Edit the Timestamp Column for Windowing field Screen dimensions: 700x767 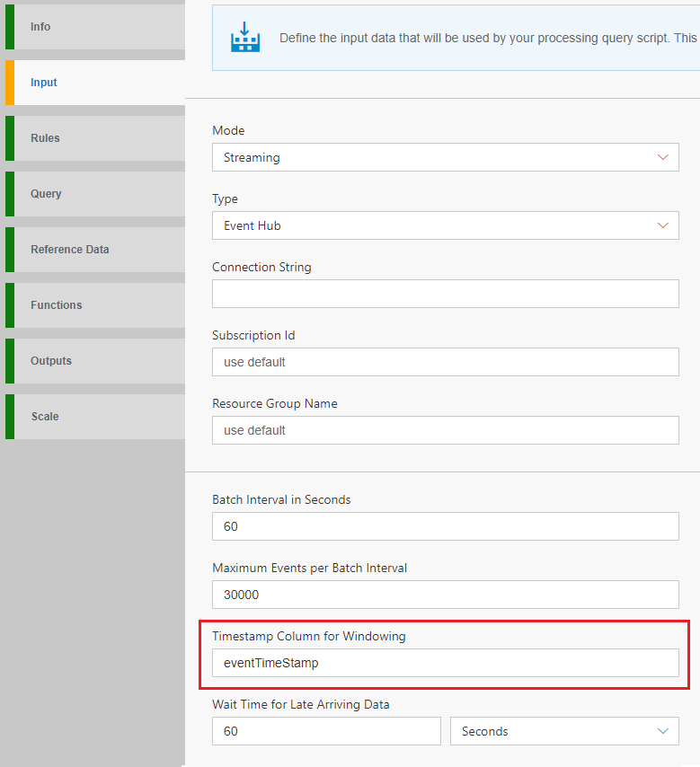[x=445, y=663]
